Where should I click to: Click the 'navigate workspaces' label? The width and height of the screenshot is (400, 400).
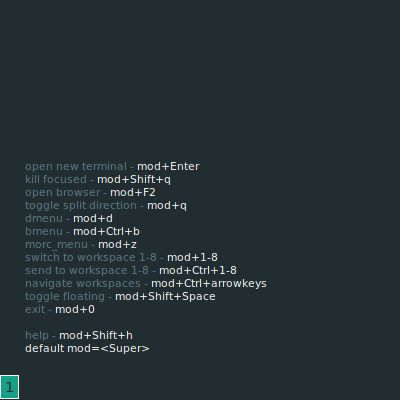(x=83, y=284)
